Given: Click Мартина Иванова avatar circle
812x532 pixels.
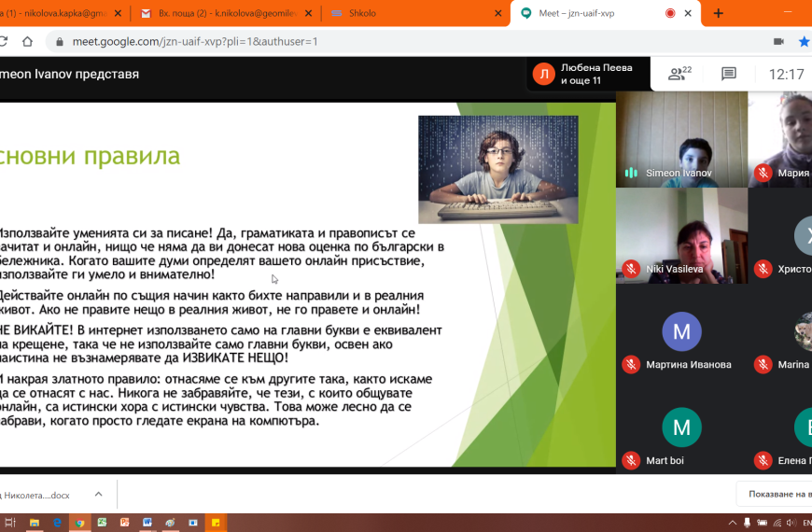Looking at the screenshot, I should (681, 331).
